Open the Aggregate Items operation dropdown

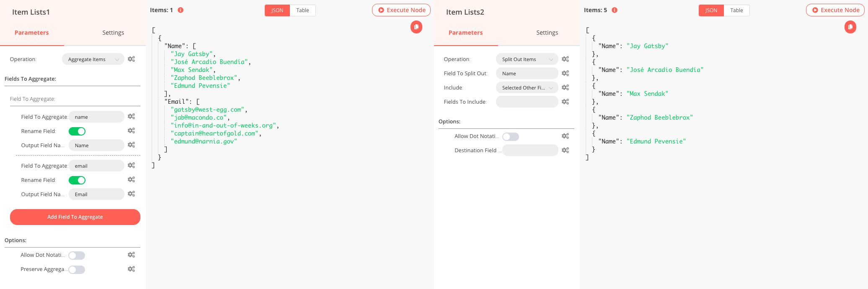pos(93,59)
